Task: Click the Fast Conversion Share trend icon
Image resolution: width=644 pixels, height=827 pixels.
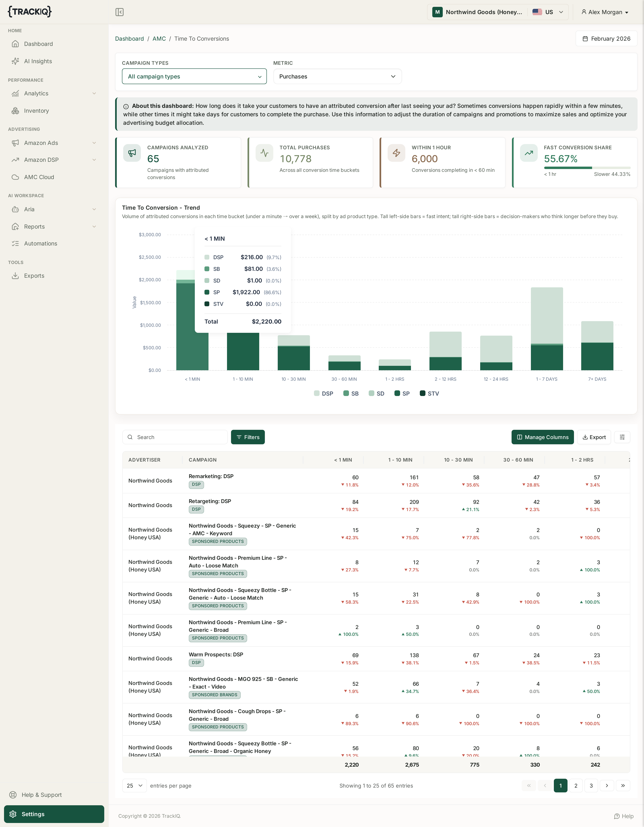Action: 529,153
